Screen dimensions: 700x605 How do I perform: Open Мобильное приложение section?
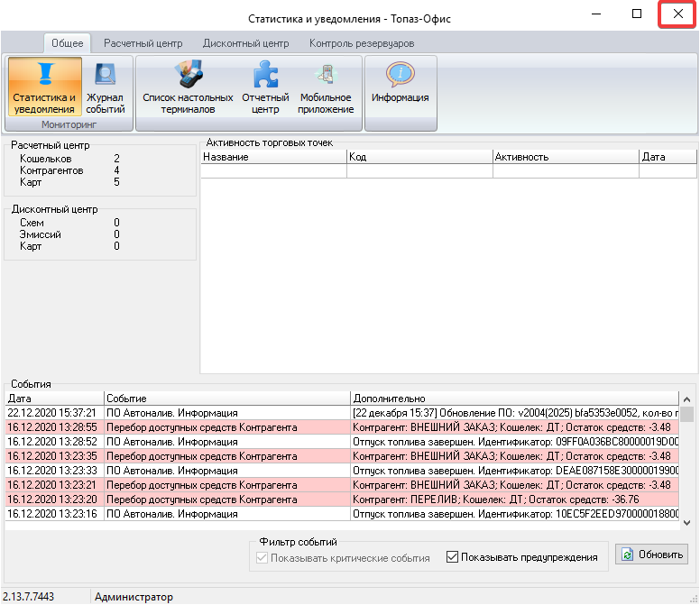coord(326,87)
